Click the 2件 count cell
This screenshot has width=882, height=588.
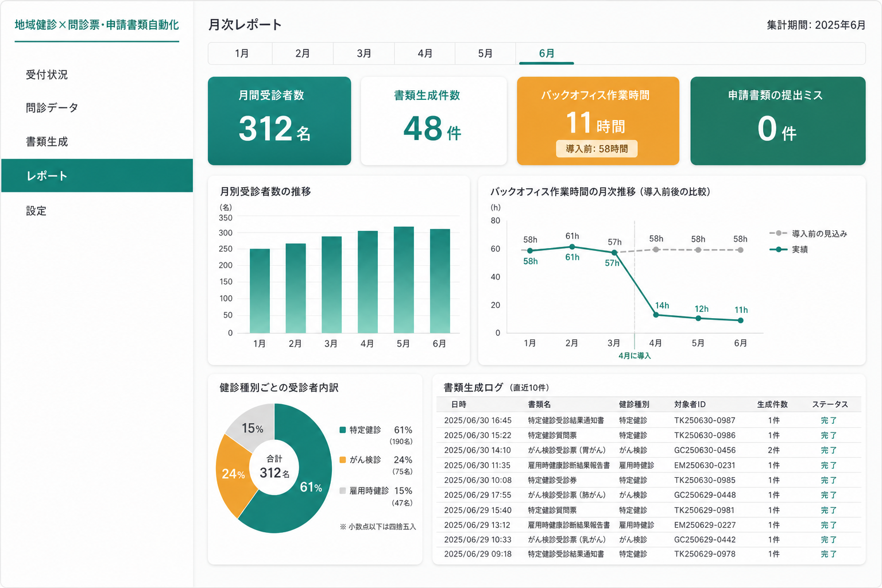pos(774,450)
